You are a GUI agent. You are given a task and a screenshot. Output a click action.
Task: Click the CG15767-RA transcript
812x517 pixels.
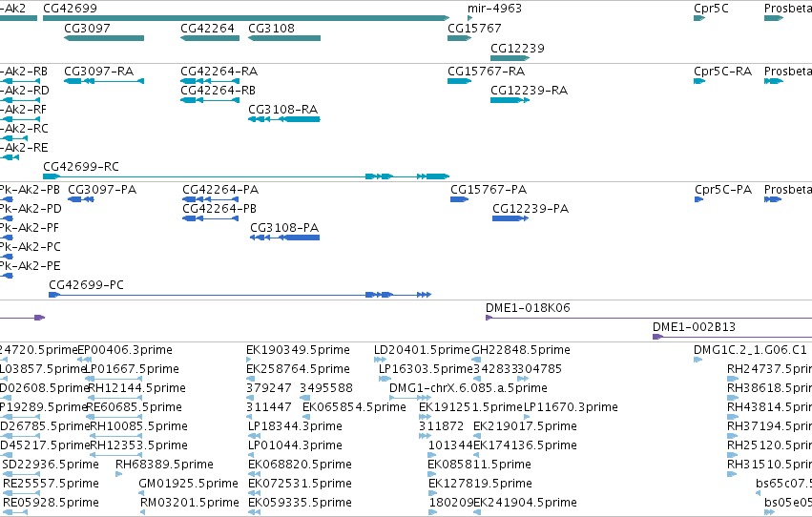tap(459, 81)
